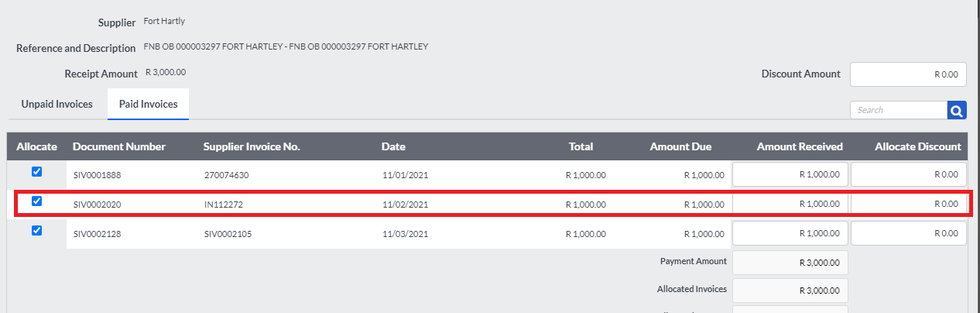Viewport: 980px width, 313px height.
Task: Click the Payment Amount field
Action: pyautogui.click(x=790, y=263)
